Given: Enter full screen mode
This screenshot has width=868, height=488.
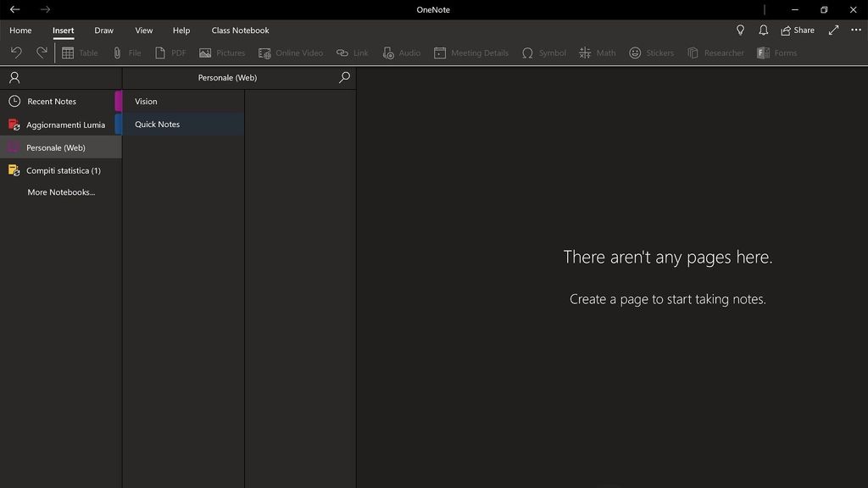Looking at the screenshot, I should click(x=833, y=30).
